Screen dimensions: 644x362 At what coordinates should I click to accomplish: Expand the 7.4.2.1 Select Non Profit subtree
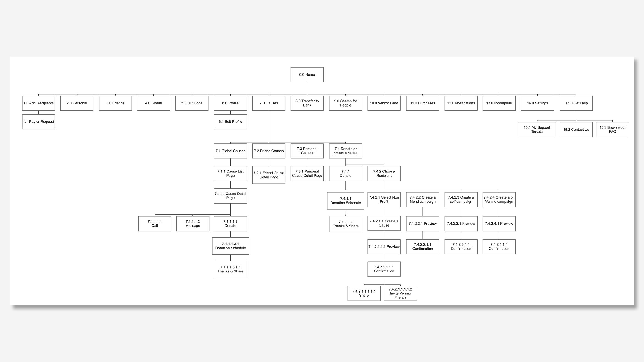[x=382, y=200]
